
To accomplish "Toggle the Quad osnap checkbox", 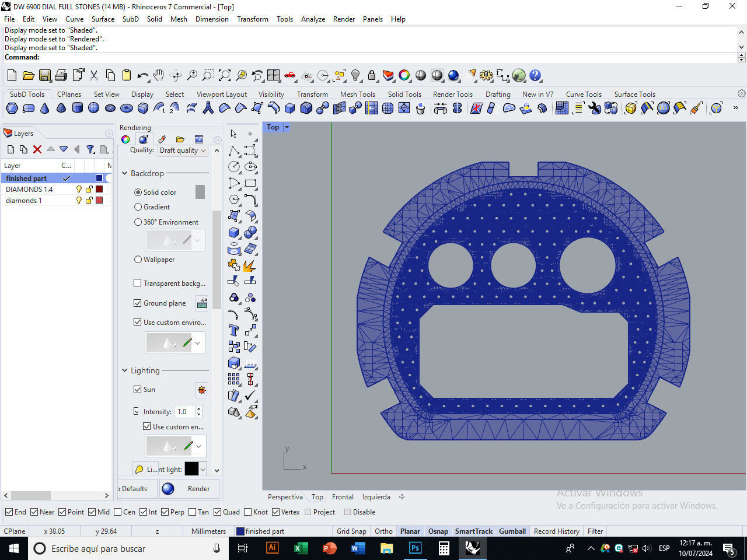I will [218, 512].
